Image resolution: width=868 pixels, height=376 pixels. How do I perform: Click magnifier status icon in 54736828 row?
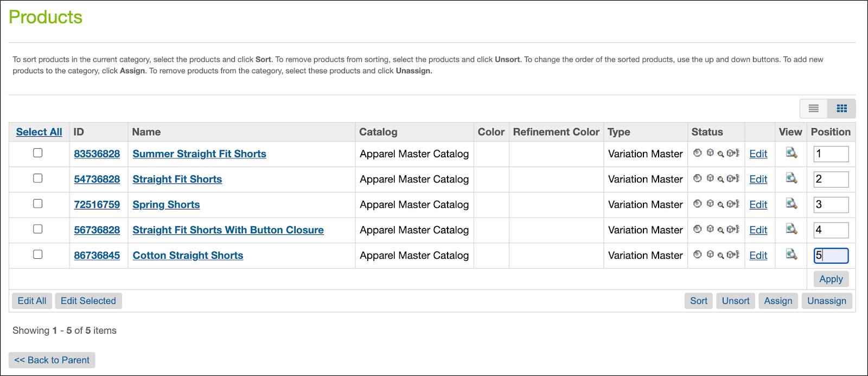tap(720, 180)
